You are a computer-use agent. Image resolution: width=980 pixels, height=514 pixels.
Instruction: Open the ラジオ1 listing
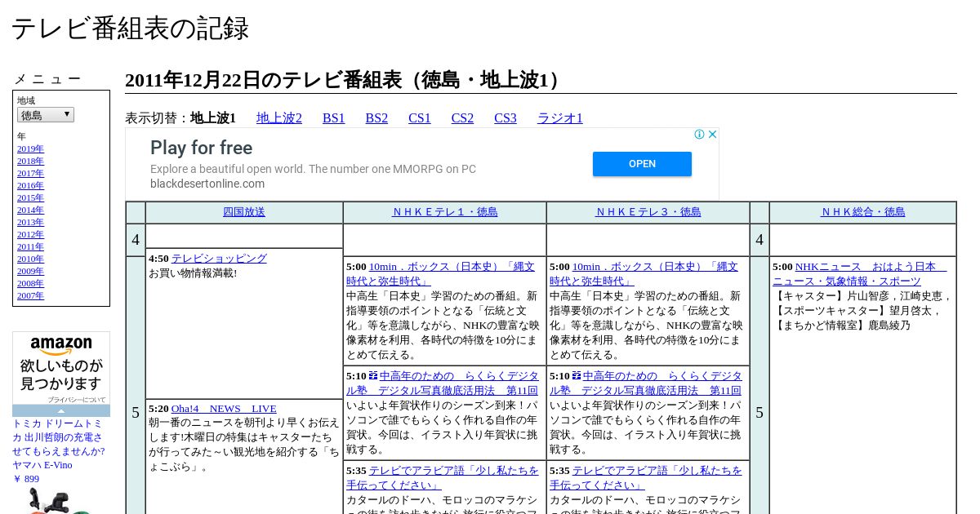[x=560, y=118]
